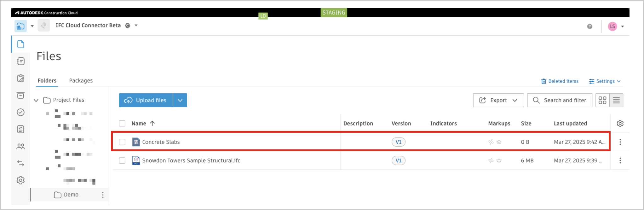The image size is (644, 210).
Task: Open table column settings gear
Action: coord(620,124)
